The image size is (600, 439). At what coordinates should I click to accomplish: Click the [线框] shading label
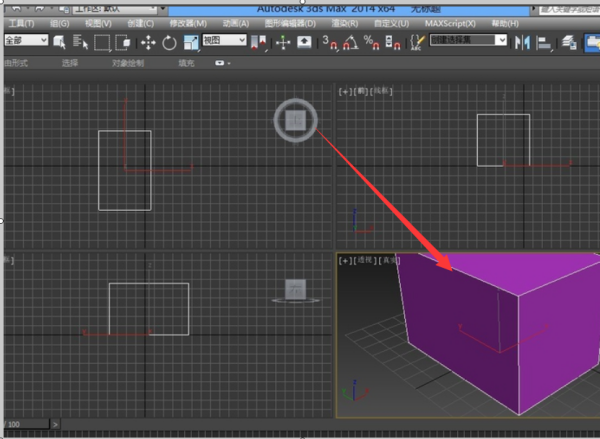[381, 91]
